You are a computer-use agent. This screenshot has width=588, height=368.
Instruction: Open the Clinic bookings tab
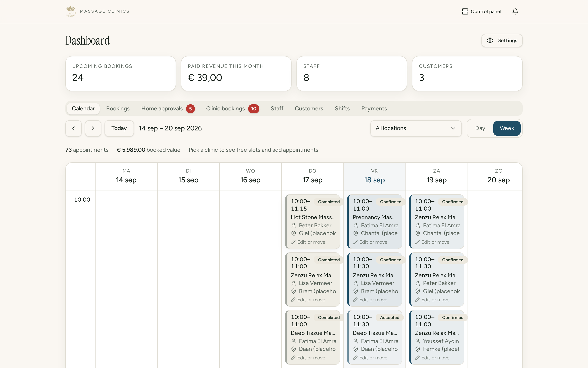tap(233, 109)
